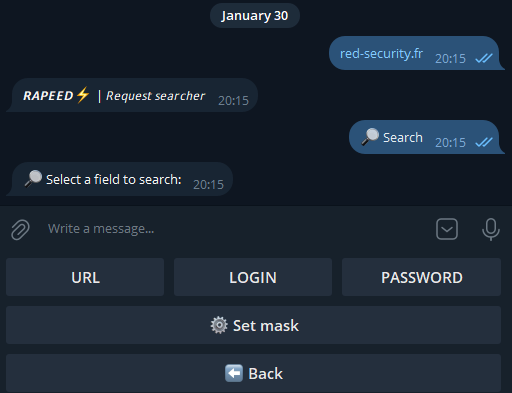Focus the Write a message input field
Image resolution: width=512 pixels, height=393 pixels.
pyautogui.click(x=233, y=229)
